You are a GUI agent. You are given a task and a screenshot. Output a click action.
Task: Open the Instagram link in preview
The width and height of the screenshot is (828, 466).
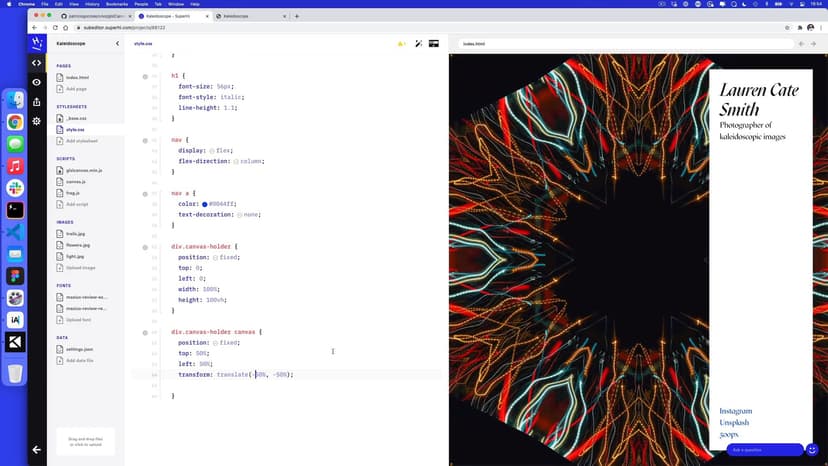point(735,411)
